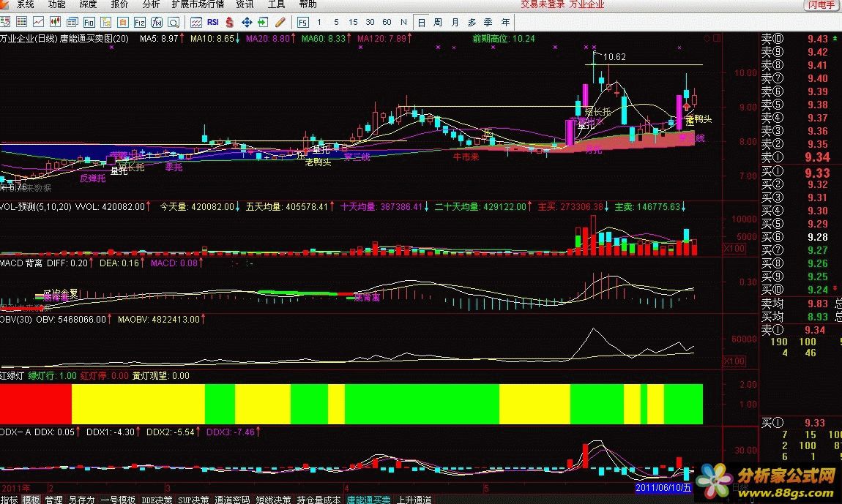
Task: Select the weekly 周 period
Action: pos(438,22)
